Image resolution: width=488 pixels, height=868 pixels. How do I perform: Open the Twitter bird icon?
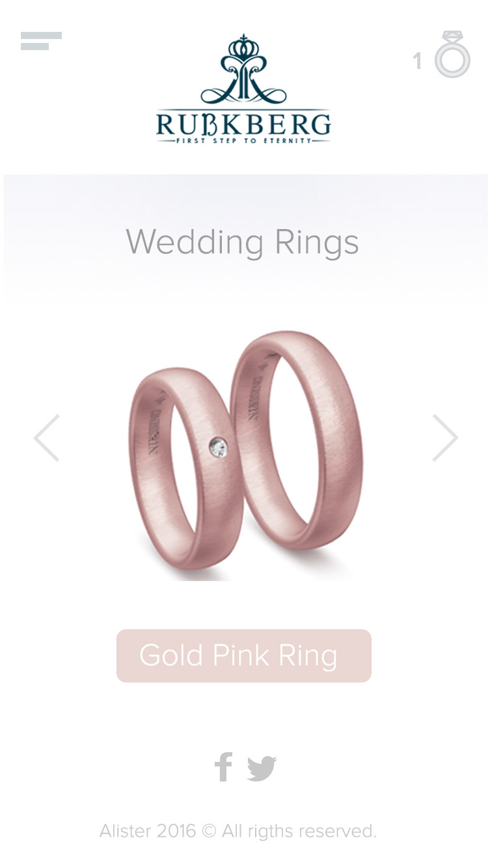coord(262,768)
